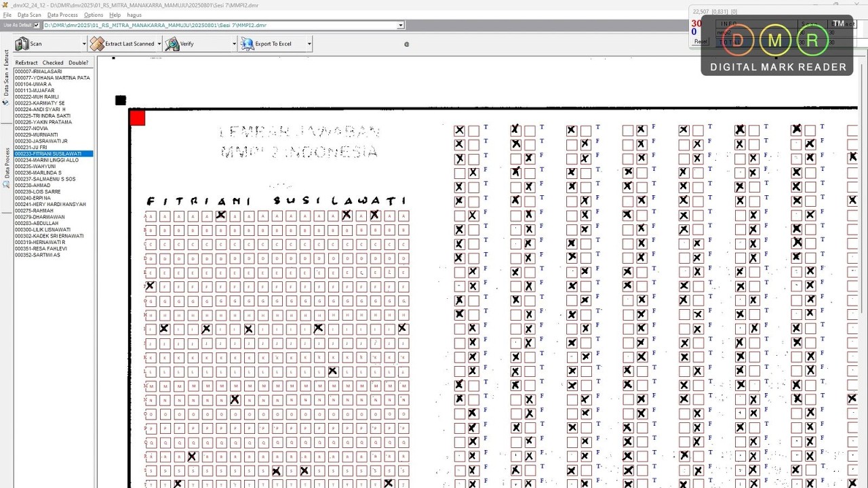The image size is (868, 488).
Task: Click the Scan button binder icon
Action: coord(22,43)
